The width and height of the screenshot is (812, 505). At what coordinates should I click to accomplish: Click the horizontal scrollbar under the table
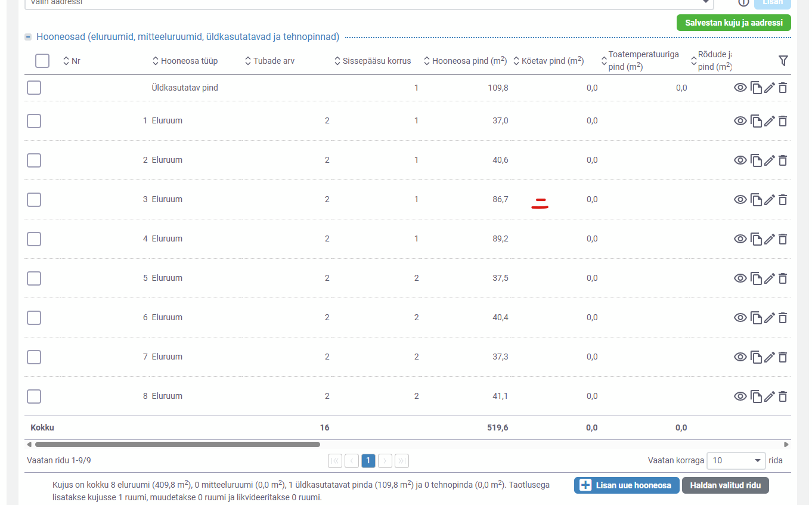(x=178, y=444)
